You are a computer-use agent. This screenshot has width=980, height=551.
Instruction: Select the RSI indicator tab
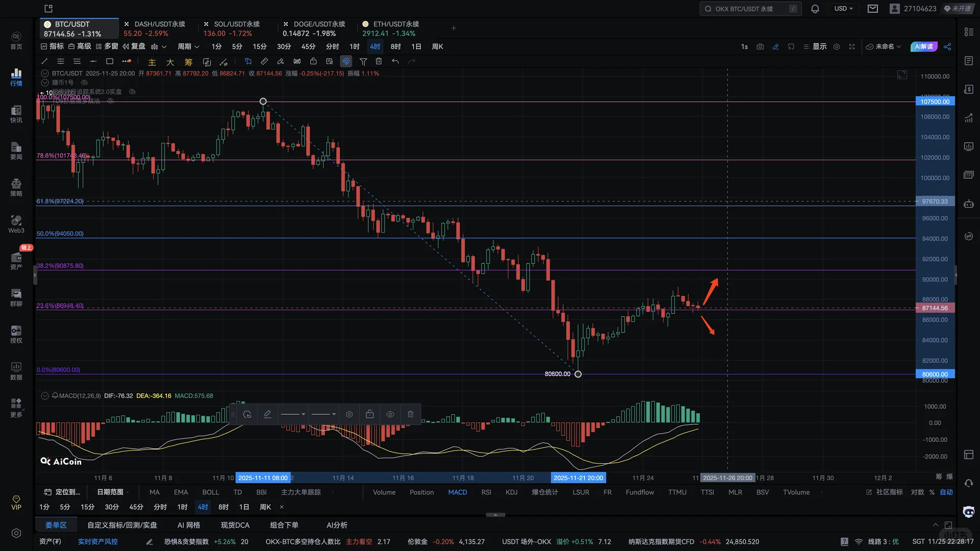pos(486,492)
